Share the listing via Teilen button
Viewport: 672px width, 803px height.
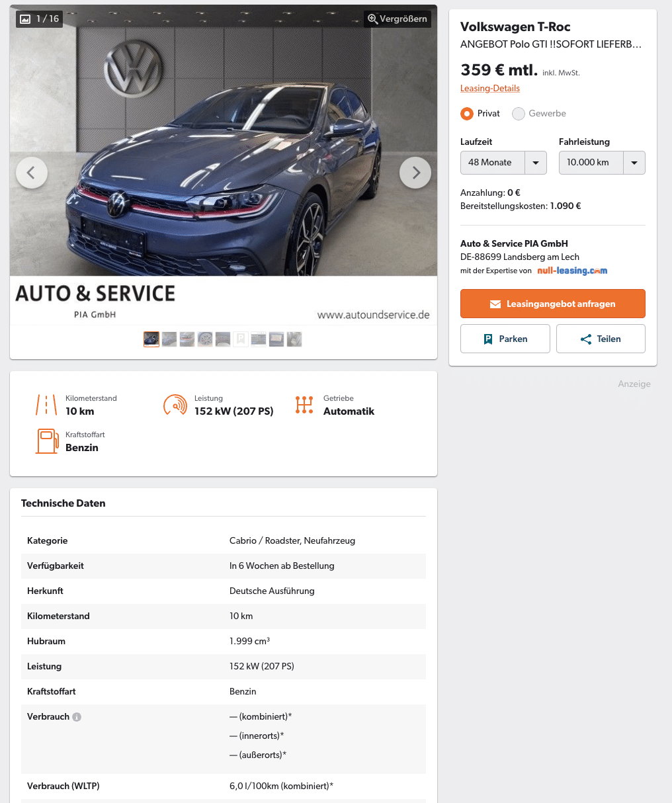click(601, 339)
